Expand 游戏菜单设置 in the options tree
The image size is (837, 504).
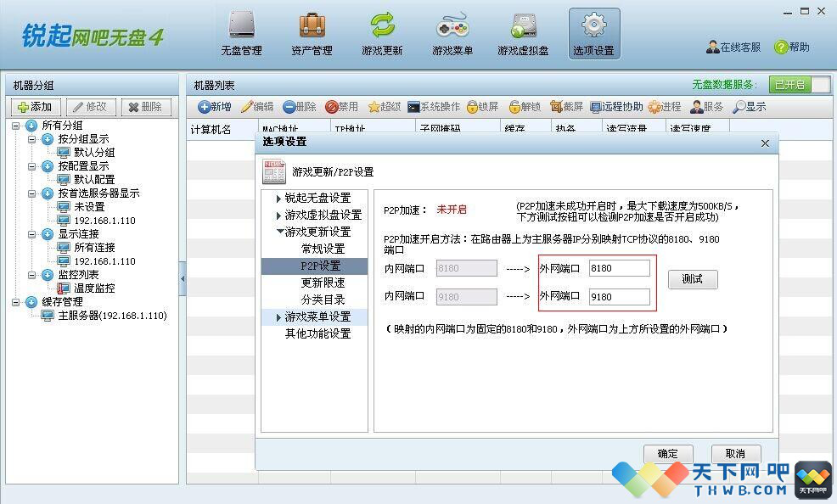click(278, 317)
